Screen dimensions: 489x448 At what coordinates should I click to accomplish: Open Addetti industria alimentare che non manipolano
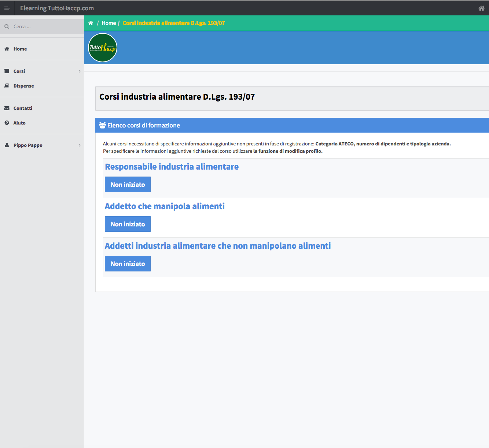[x=218, y=246]
